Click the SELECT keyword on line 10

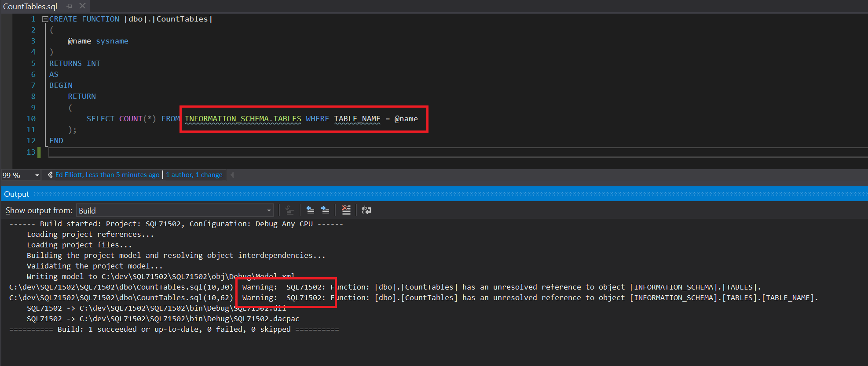click(x=100, y=119)
